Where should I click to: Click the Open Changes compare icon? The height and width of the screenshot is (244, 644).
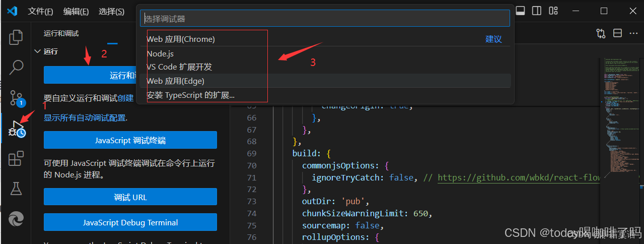tap(601, 33)
